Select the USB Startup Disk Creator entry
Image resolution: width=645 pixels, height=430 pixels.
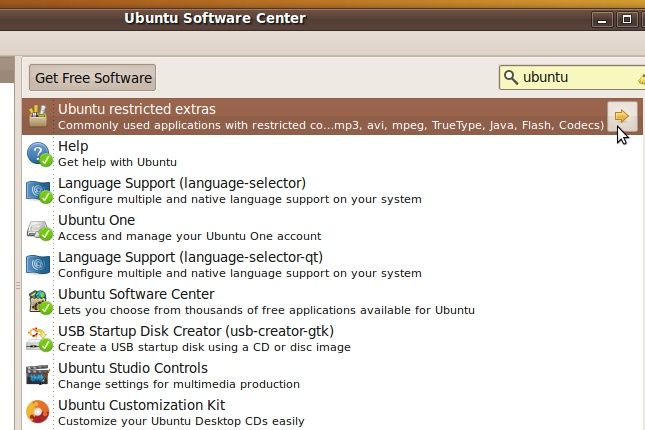point(332,339)
